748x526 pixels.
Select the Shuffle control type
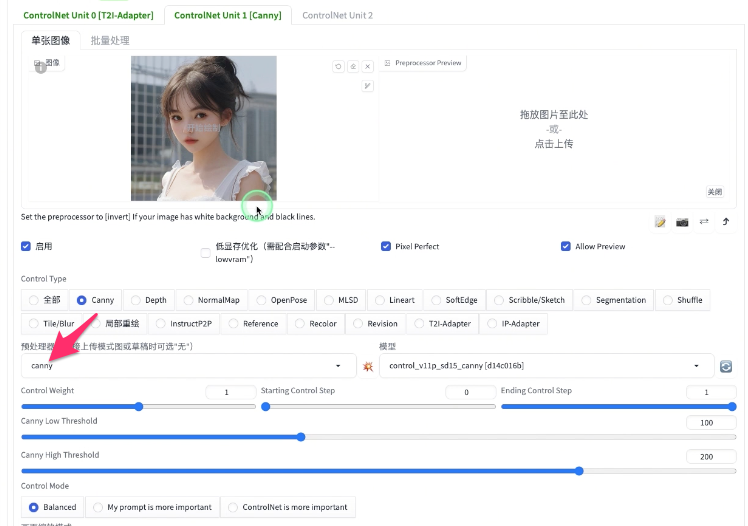[x=683, y=300]
